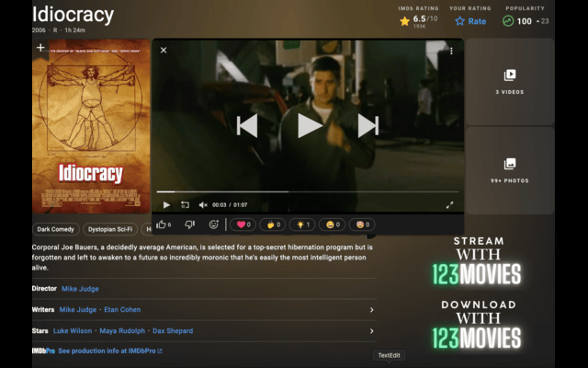Click the R rating label under title
This screenshot has width=588, height=368.
55,30
